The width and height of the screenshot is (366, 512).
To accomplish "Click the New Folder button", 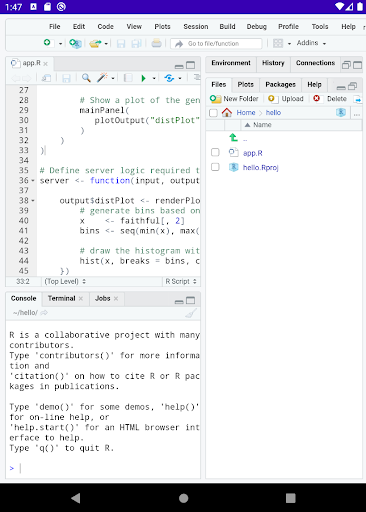I will click(234, 99).
